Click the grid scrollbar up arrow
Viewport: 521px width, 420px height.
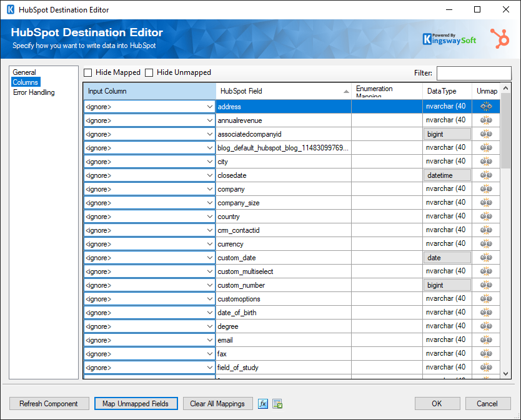506,88
